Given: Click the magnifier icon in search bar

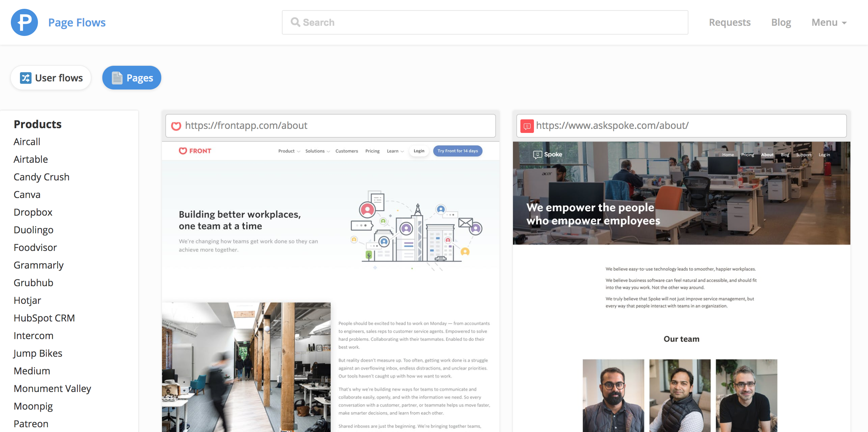Looking at the screenshot, I should pyautogui.click(x=295, y=22).
